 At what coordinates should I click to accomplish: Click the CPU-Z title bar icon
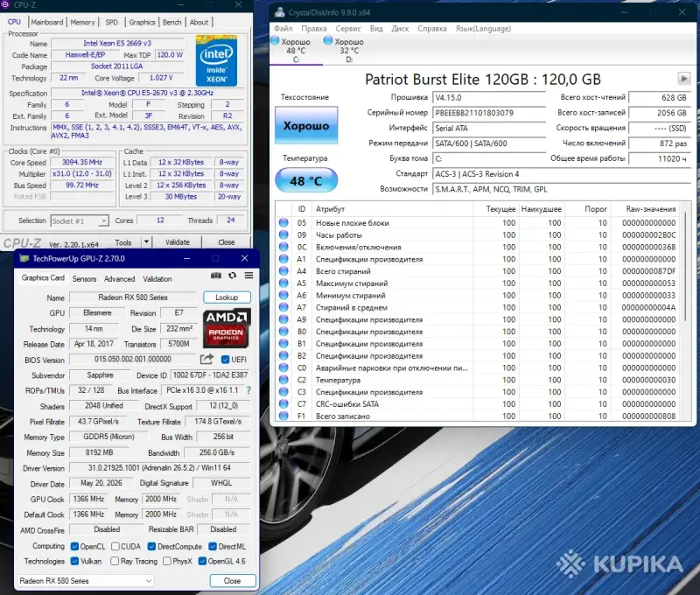pos(5,4)
